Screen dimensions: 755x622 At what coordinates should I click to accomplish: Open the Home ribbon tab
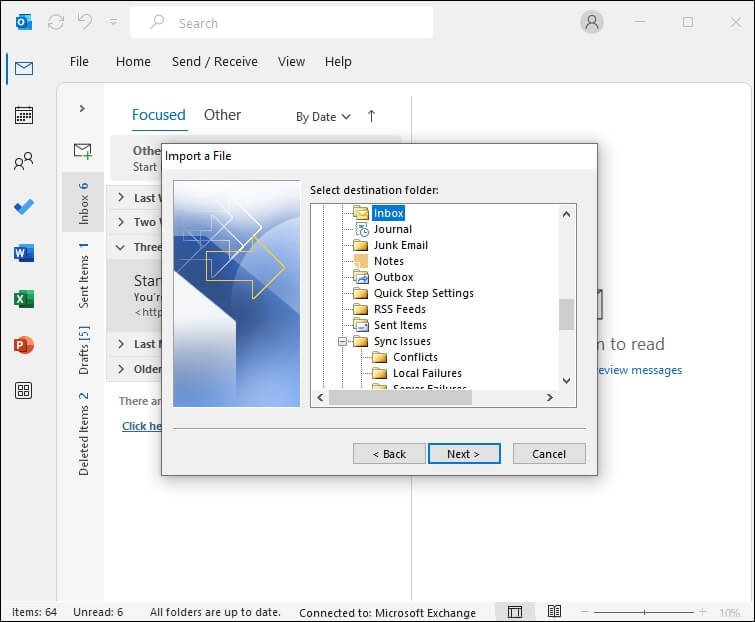[133, 62]
